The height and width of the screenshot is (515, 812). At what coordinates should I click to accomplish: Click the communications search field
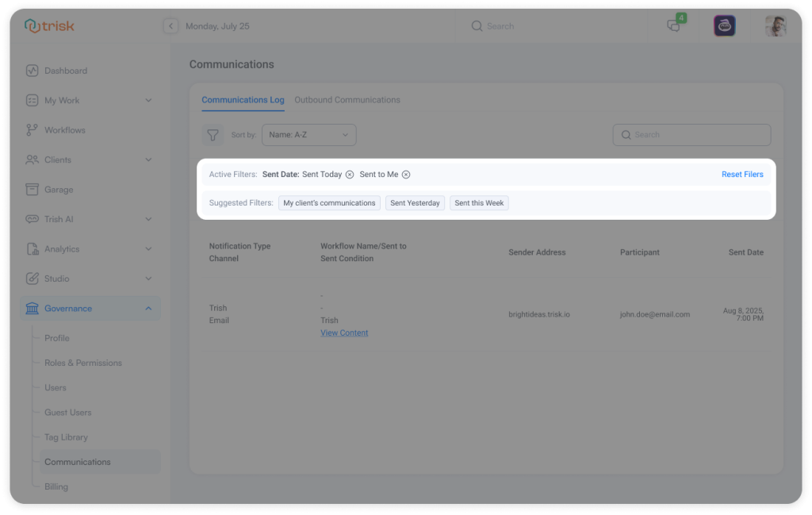[x=691, y=135]
